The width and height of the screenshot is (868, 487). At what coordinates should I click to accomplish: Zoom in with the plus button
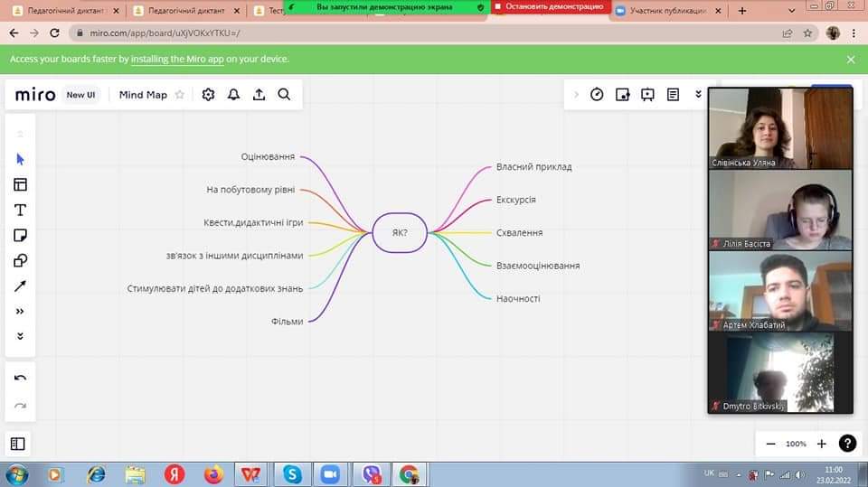[822, 444]
